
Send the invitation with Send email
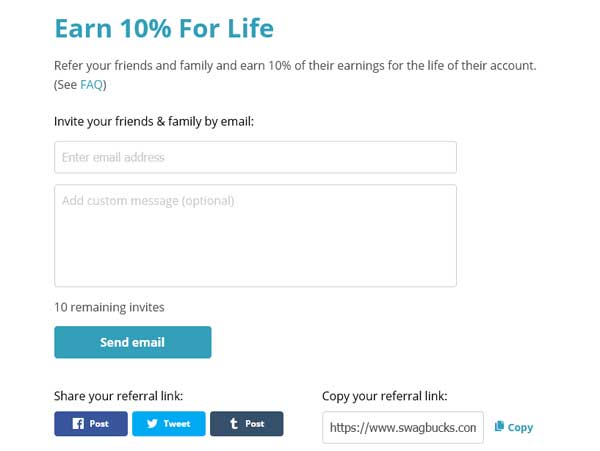coord(132,342)
